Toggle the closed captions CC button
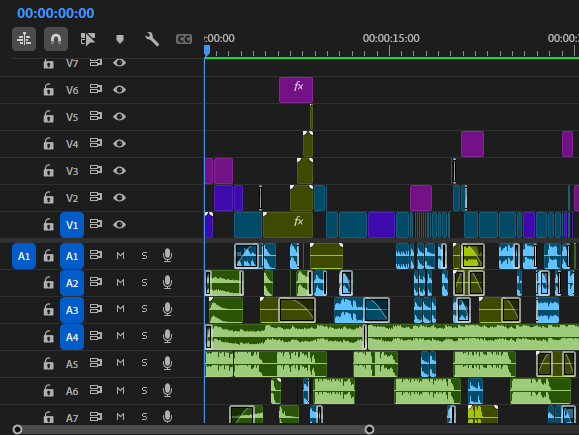579x435 pixels. click(x=184, y=39)
